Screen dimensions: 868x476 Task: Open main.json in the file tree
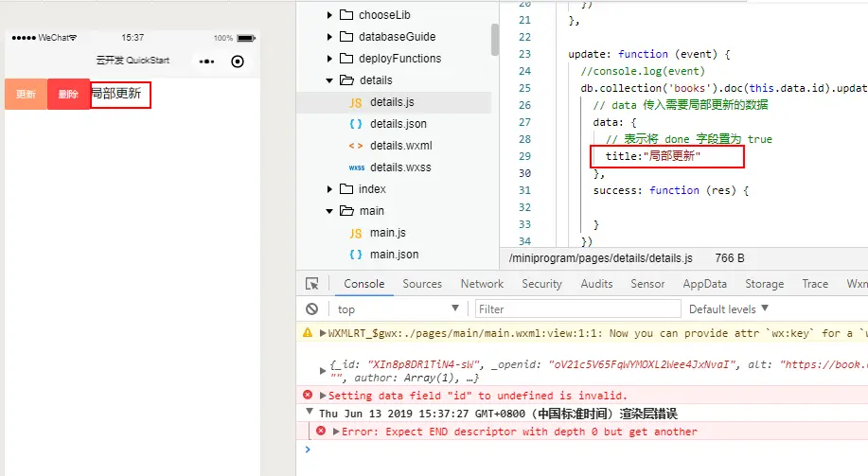[394, 255]
